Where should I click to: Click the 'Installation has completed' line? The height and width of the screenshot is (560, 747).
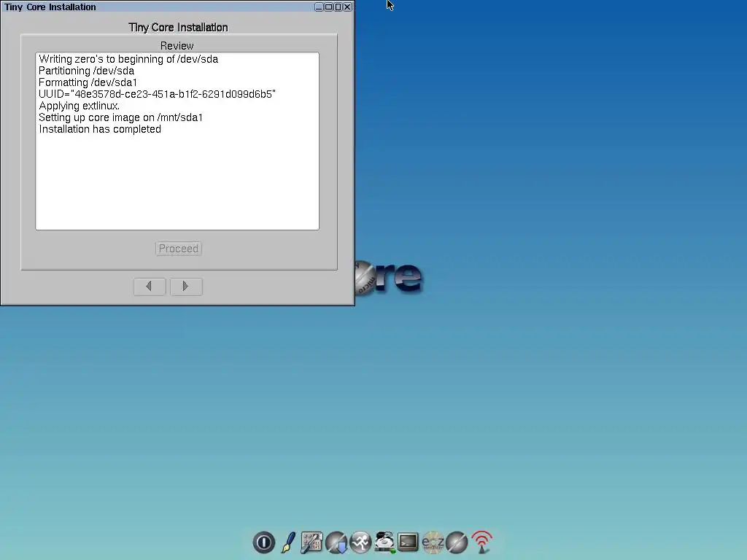[100, 129]
